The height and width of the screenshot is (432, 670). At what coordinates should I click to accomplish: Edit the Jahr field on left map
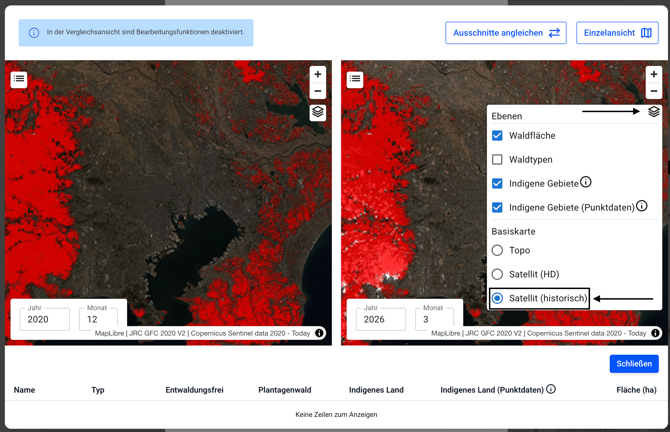tap(44, 320)
